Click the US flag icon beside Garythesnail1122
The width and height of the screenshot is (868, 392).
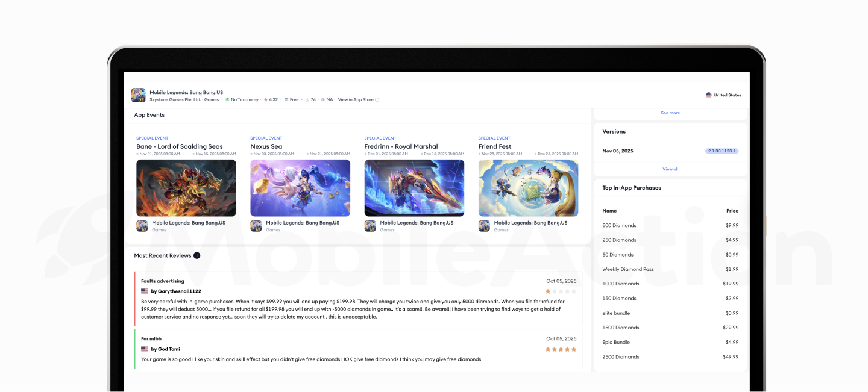(145, 291)
